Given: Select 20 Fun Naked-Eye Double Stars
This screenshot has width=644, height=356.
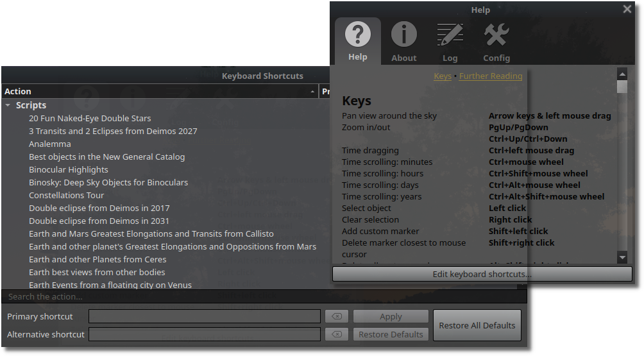Looking at the screenshot, I should (90, 118).
